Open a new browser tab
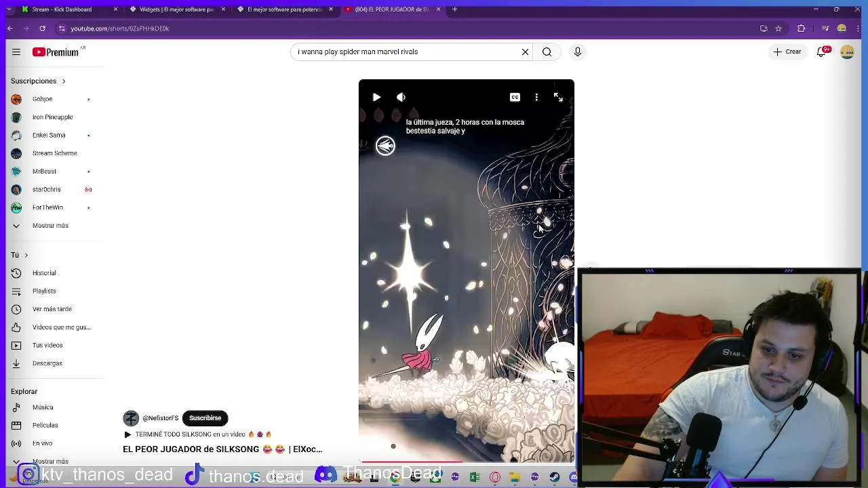868x488 pixels. (454, 9)
